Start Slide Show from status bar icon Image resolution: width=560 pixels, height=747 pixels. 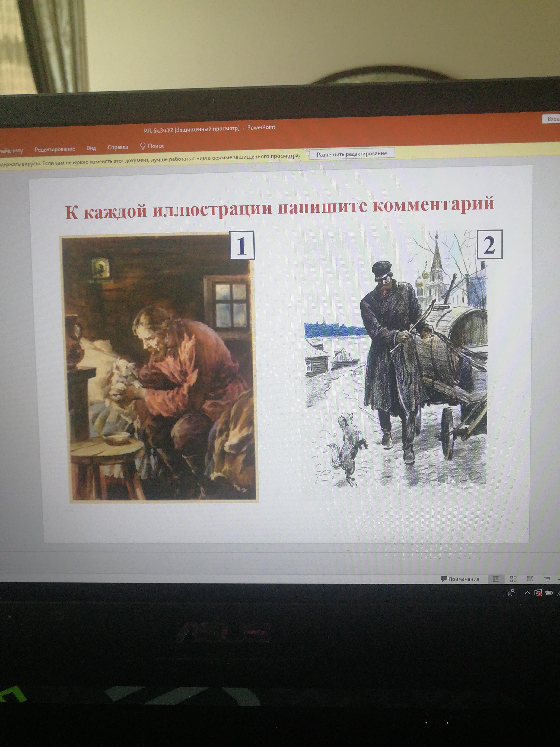[x=547, y=579]
